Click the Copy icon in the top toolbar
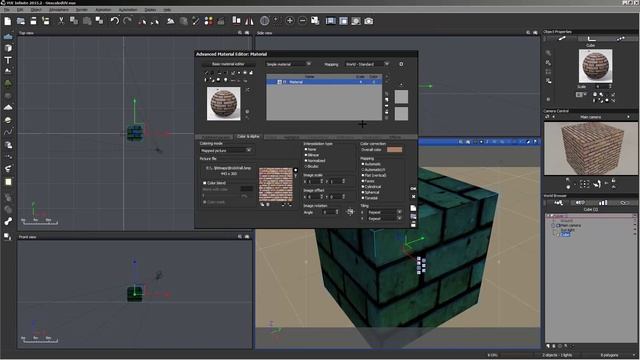Image resolution: width=640 pixels, height=360 pixels. (74, 21)
